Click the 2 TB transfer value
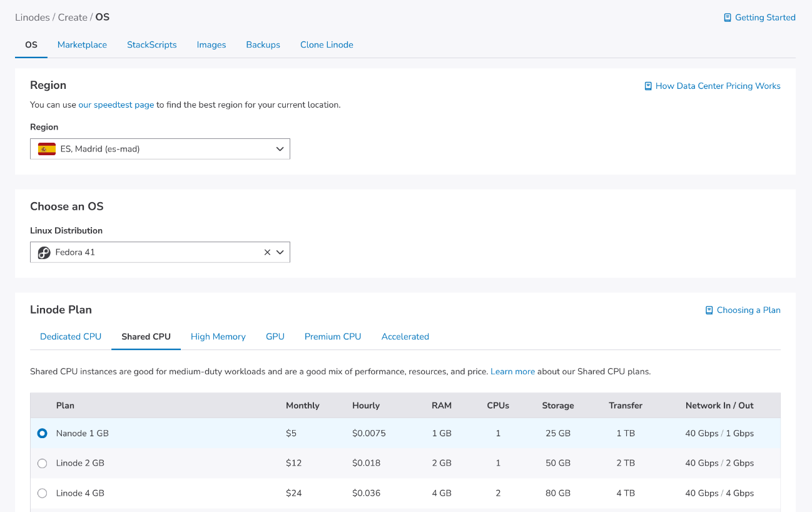The height and width of the screenshot is (512, 812). [626, 463]
